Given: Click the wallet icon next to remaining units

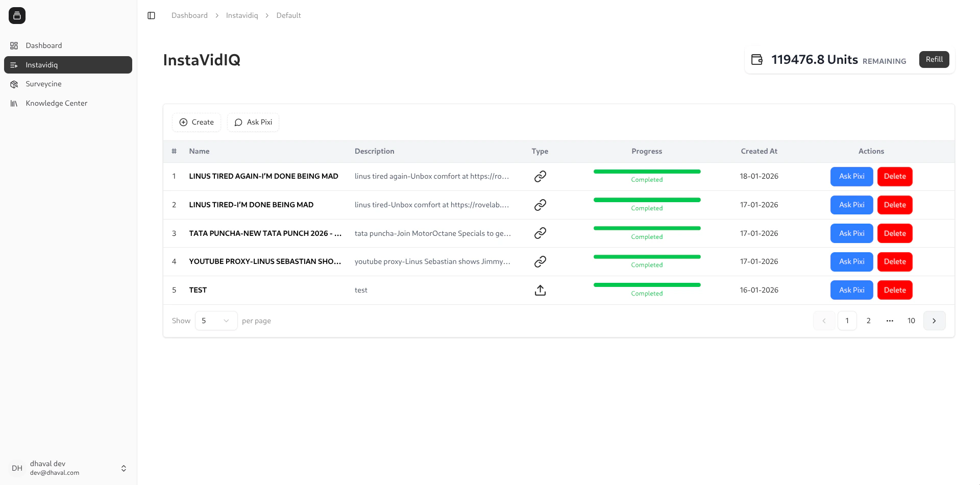Looking at the screenshot, I should [757, 59].
